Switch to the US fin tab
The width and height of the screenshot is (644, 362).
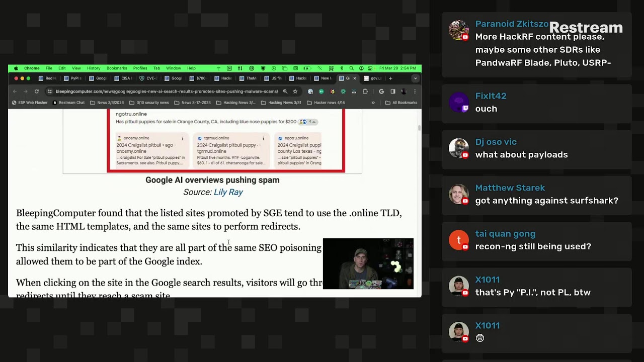tap(273, 78)
